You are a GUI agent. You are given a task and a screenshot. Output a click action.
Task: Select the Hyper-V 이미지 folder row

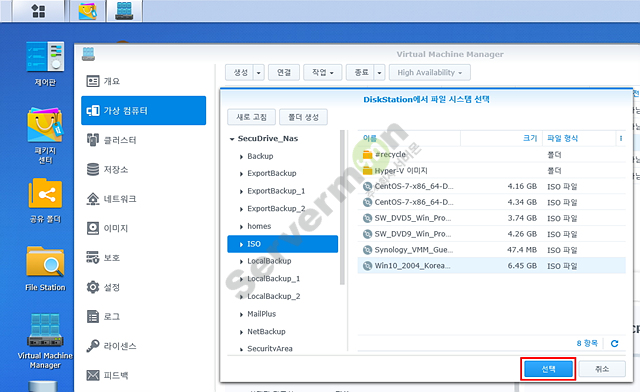click(x=491, y=170)
